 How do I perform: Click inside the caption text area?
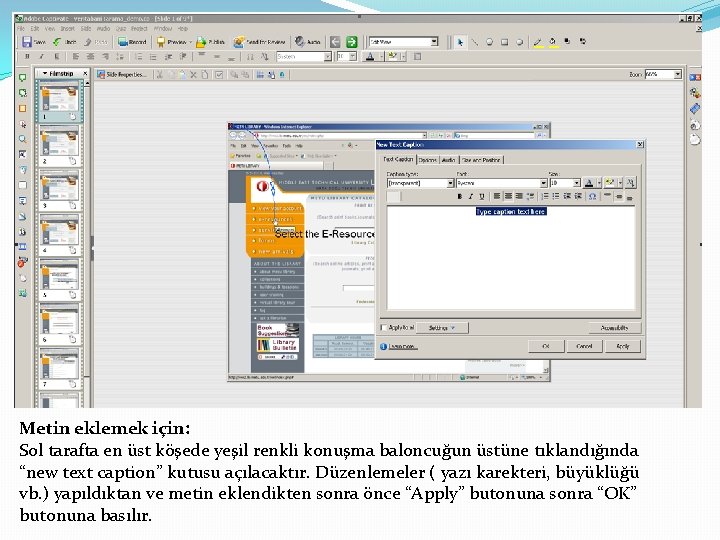click(511, 258)
